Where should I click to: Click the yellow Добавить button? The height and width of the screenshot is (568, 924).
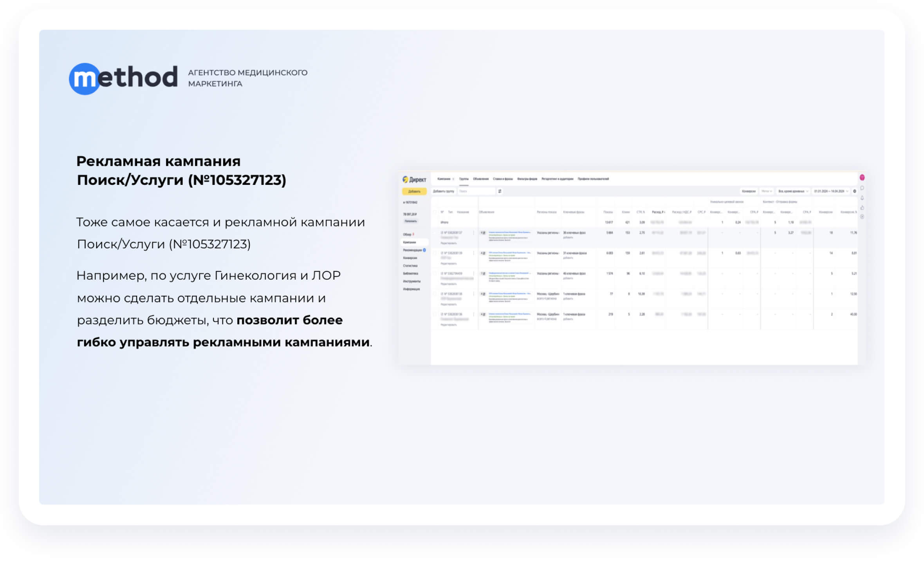pos(414,191)
